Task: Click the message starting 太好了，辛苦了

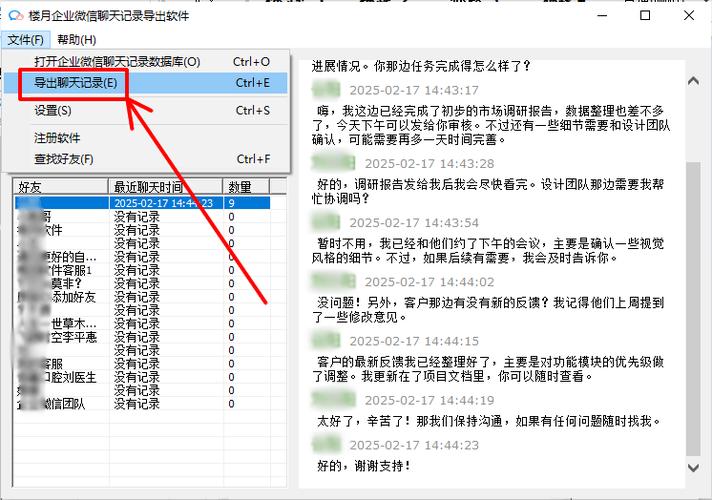Action: click(x=489, y=421)
